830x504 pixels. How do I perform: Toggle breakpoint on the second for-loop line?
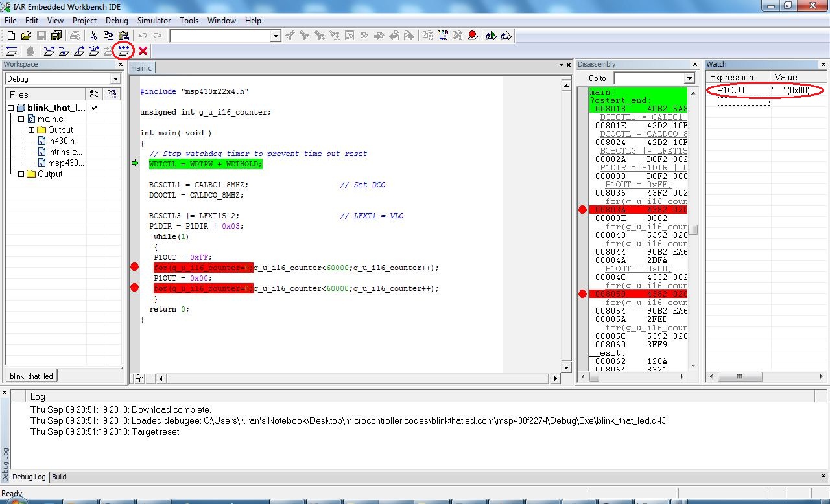pyautogui.click(x=134, y=288)
